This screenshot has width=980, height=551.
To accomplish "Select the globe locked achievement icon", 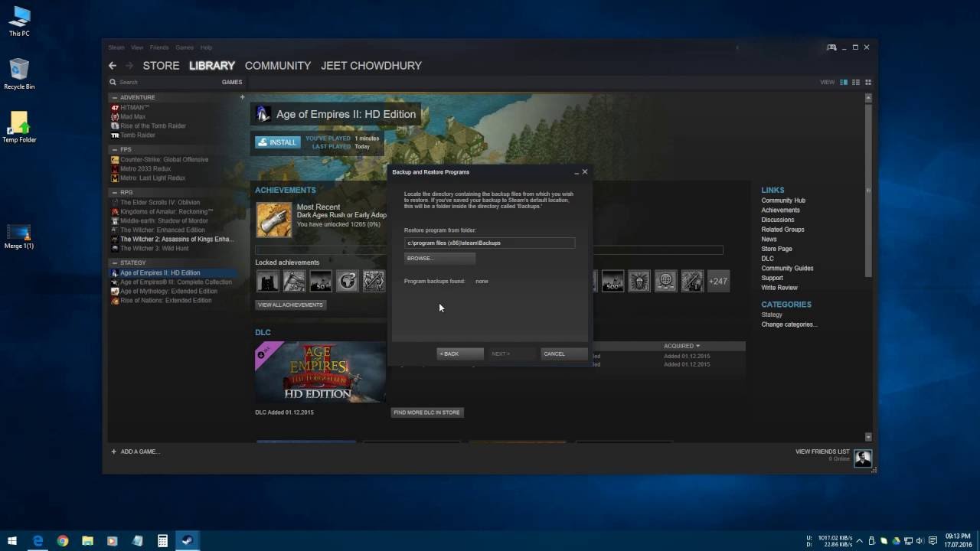I will tap(665, 281).
